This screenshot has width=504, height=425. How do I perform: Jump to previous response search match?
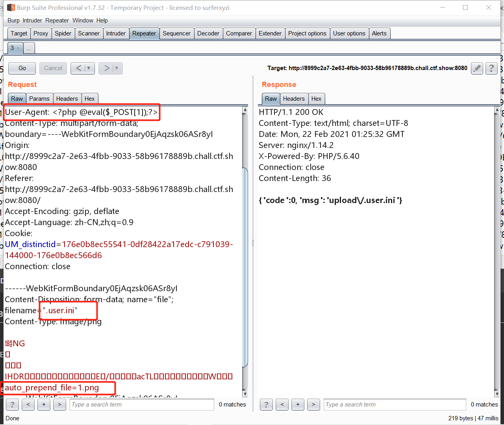click(x=282, y=405)
